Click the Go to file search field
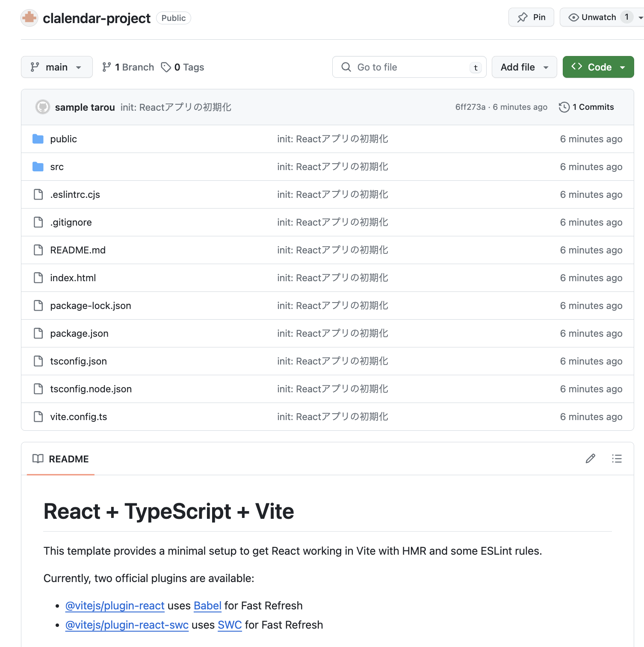 click(x=409, y=67)
